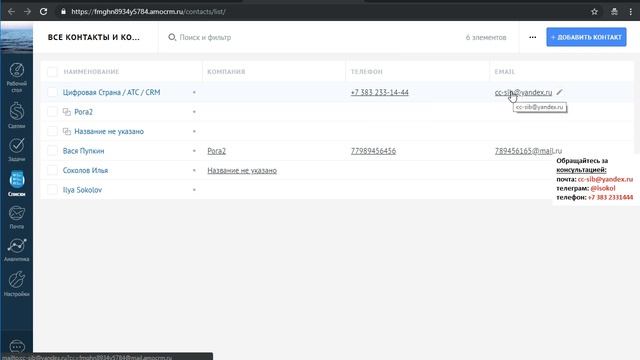Sort by the ТЕЛЕФОН column header
Screen dimensions: 640x360
point(367,72)
